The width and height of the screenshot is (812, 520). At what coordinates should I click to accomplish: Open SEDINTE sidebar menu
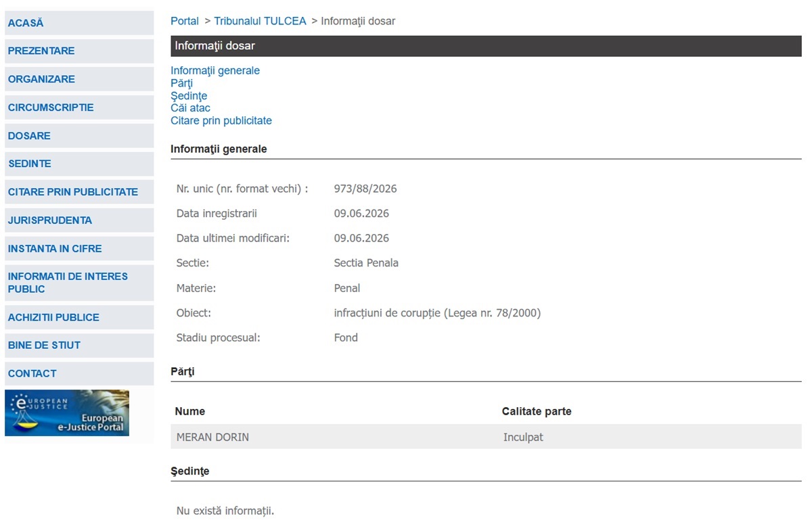79,164
